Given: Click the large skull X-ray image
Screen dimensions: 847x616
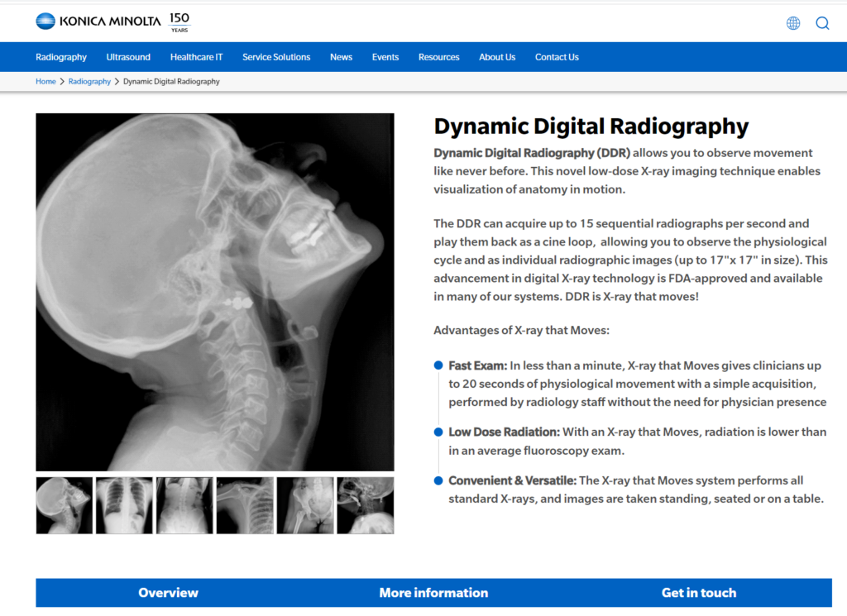Looking at the screenshot, I should point(215,292).
